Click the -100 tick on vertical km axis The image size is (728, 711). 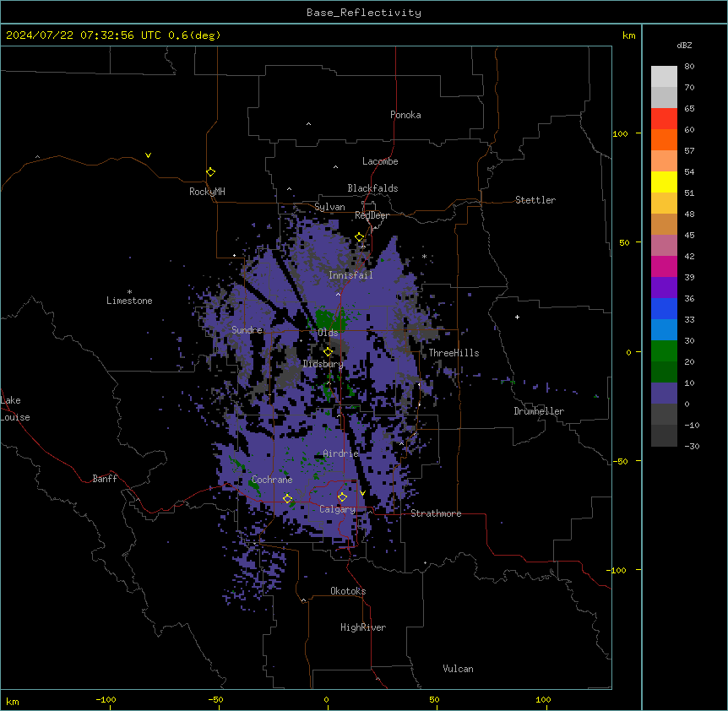(617, 570)
